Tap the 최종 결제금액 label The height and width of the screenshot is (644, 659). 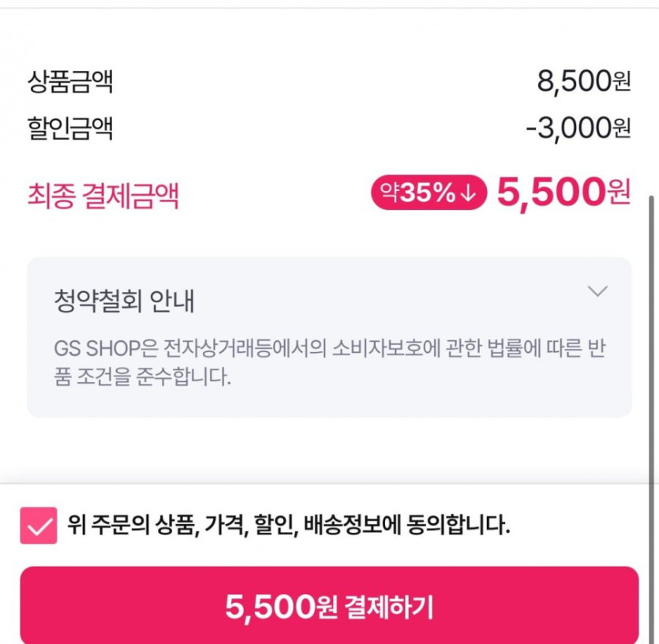pyautogui.click(x=103, y=195)
